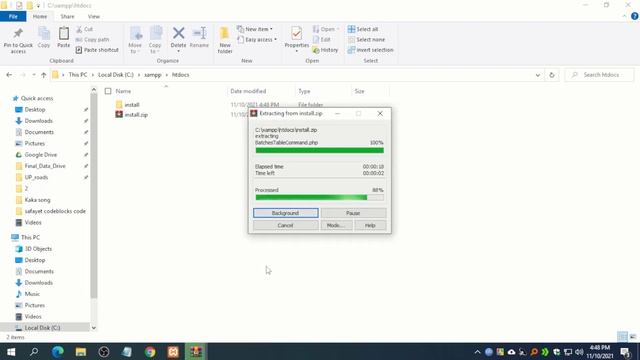The height and width of the screenshot is (360, 640).
Task: Open Microsoft Edge from taskbar
Action: pos(58,352)
